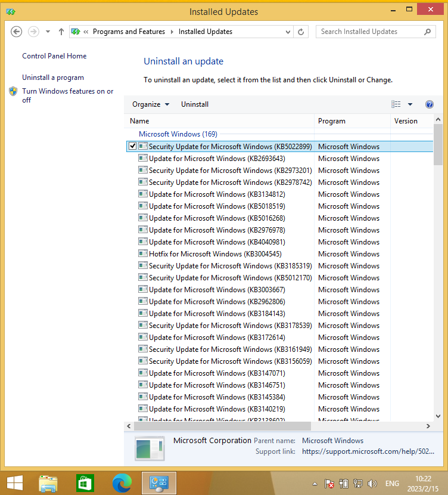Change view using the view icon

[x=396, y=104]
